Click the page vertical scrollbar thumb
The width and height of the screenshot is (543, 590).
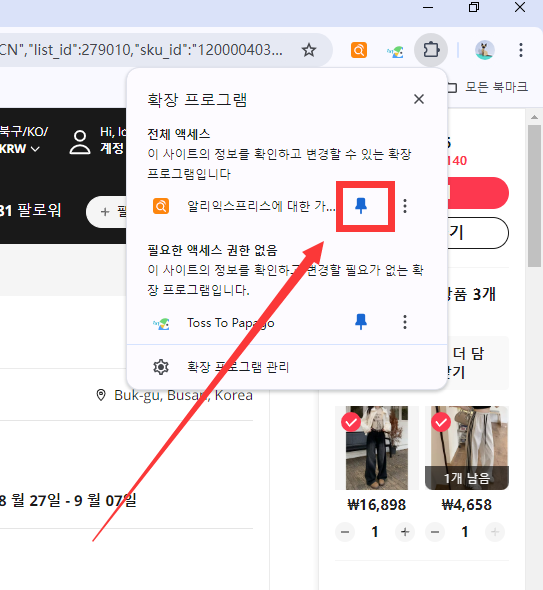click(534, 196)
